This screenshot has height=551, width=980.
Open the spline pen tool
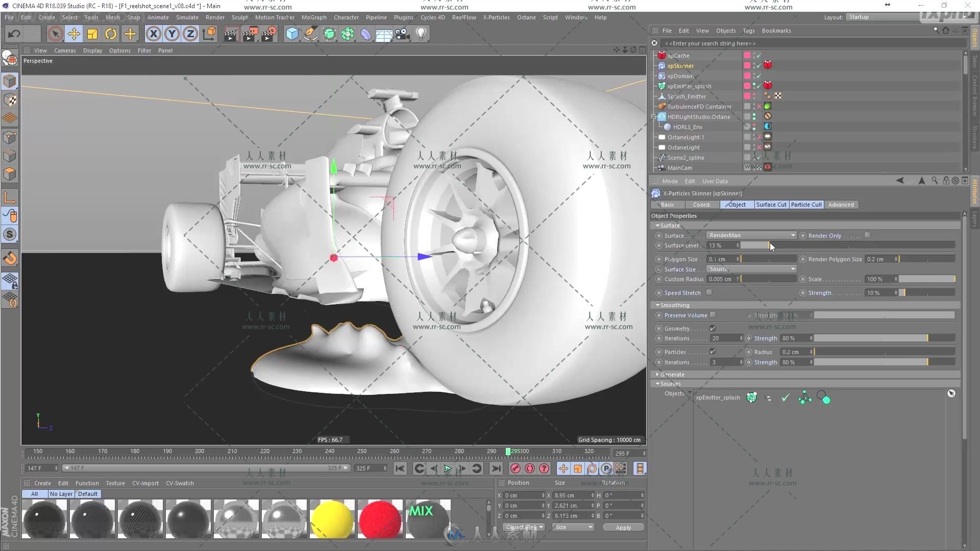tap(310, 34)
